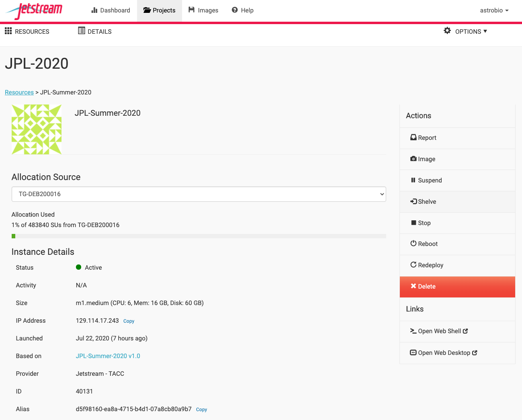This screenshot has height=420, width=522.
Task: Click the Jetstream logo
Action: [34, 11]
